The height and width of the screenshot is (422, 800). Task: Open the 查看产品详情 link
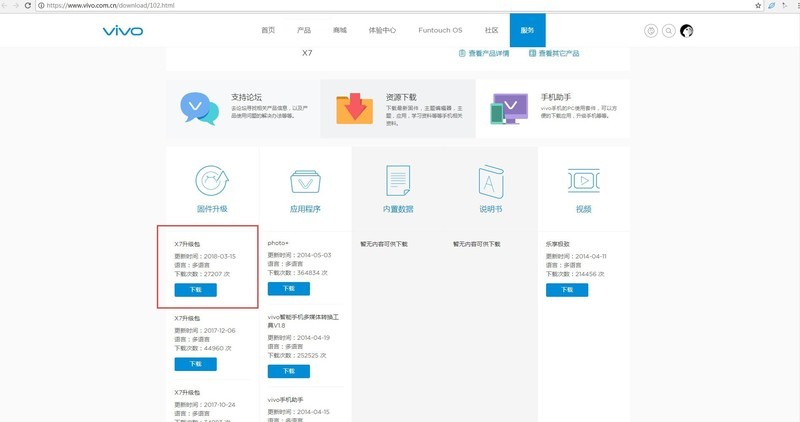coord(484,53)
